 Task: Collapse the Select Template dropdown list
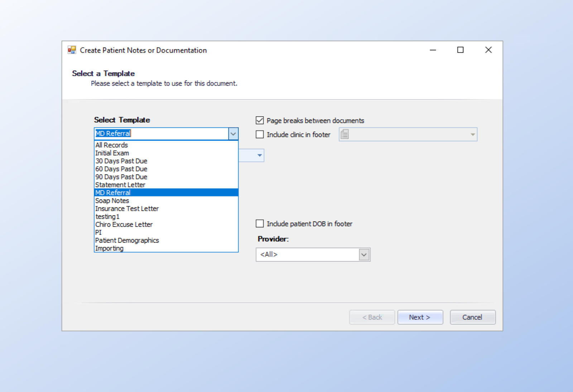(233, 134)
